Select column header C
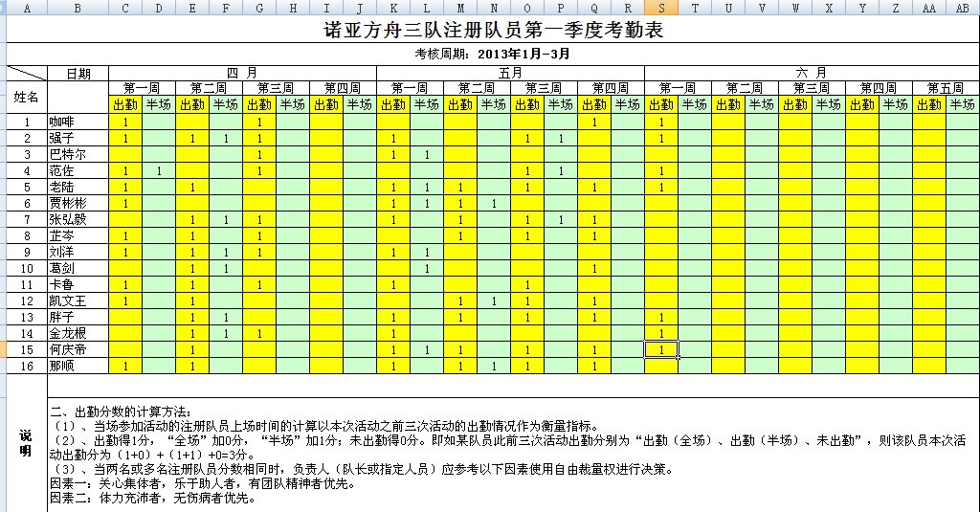Screen dimensions: 980x512 coord(125,8)
